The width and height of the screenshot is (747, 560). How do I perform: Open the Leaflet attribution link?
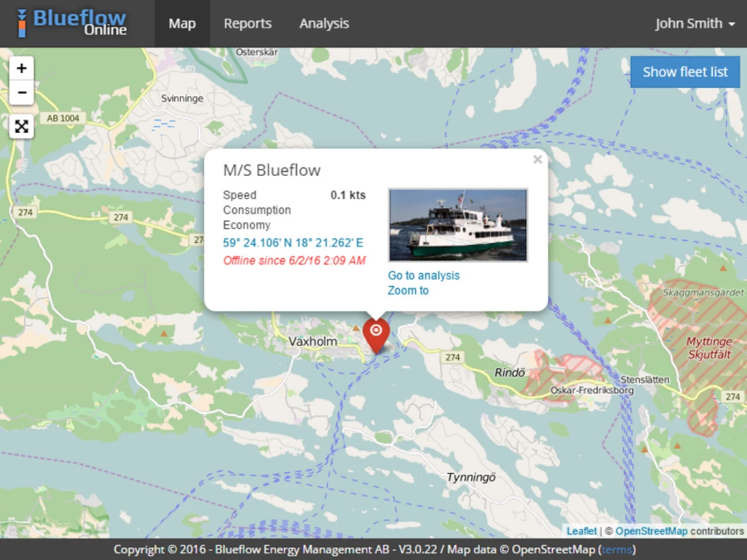pyautogui.click(x=581, y=531)
